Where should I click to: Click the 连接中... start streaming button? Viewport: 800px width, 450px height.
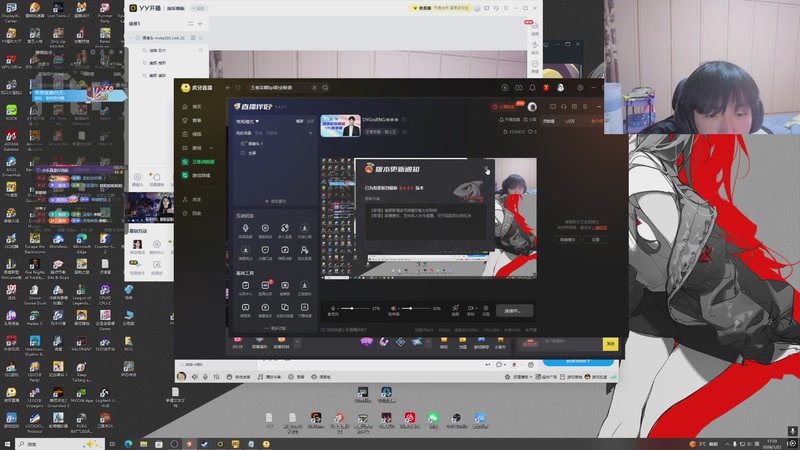coord(514,310)
